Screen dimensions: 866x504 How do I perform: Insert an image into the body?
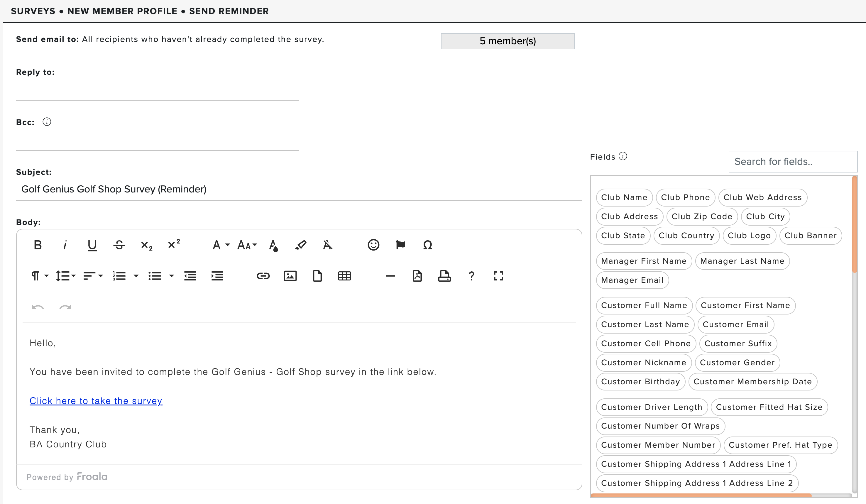[x=290, y=276]
